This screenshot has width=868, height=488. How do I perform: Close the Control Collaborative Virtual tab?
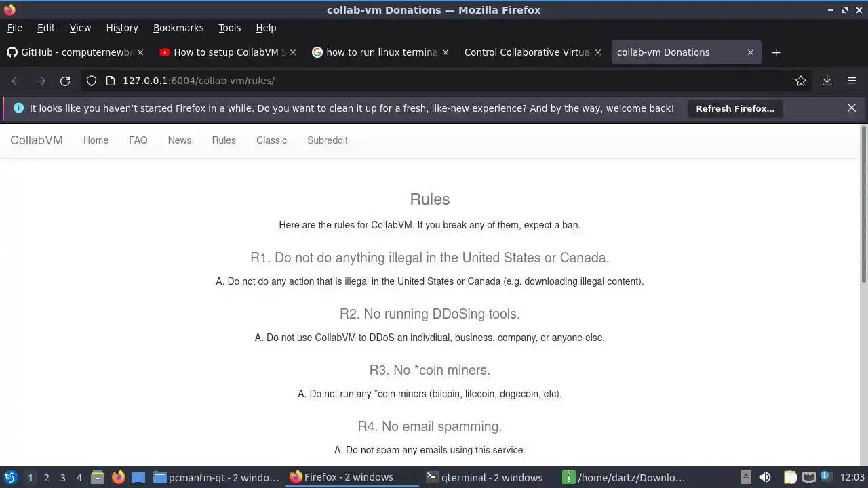(x=598, y=52)
